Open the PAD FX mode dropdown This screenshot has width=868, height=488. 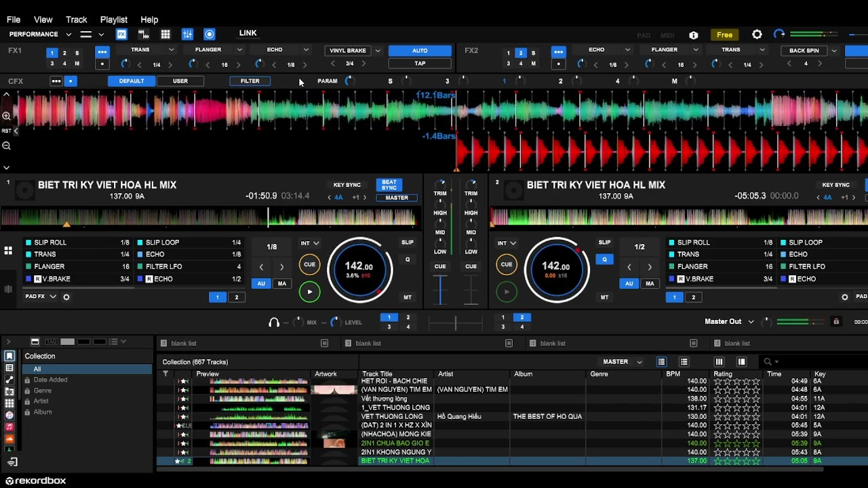[41, 297]
